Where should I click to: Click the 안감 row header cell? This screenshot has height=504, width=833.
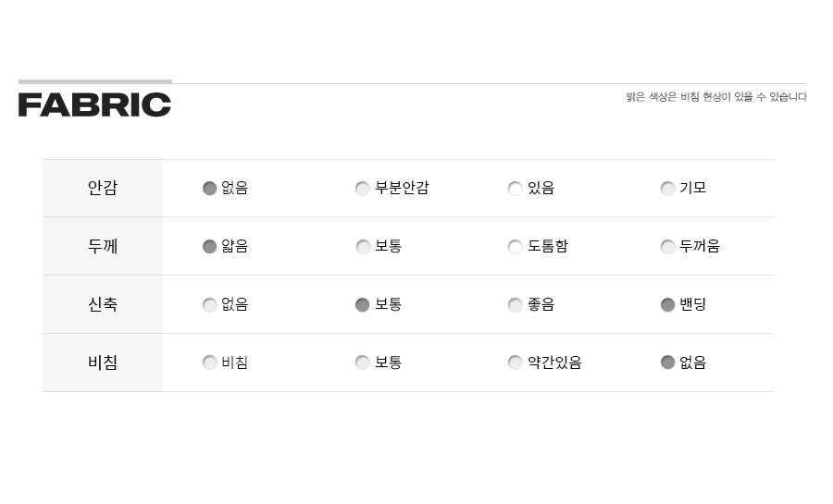(103, 188)
